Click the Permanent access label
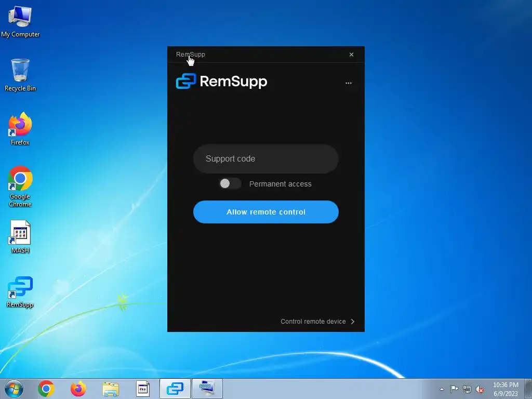This screenshot has height=399, width=532. (280, 184)
